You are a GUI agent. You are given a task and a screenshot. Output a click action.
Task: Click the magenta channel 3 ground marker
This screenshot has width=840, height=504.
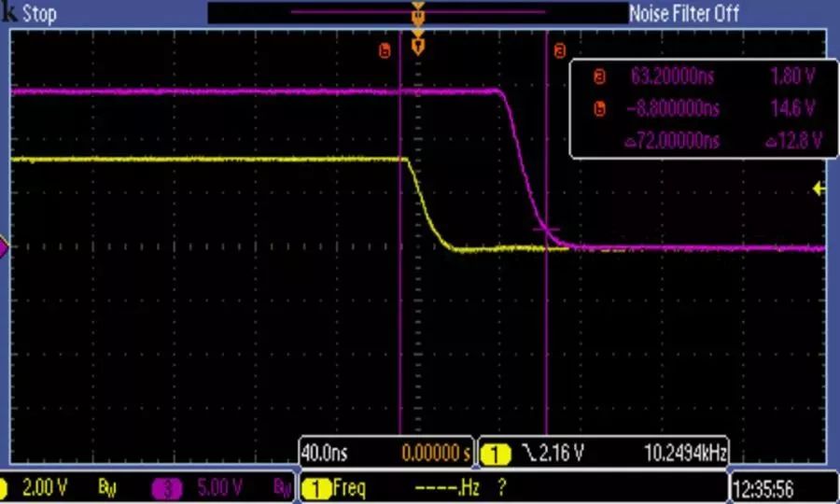tap(4, 248)
